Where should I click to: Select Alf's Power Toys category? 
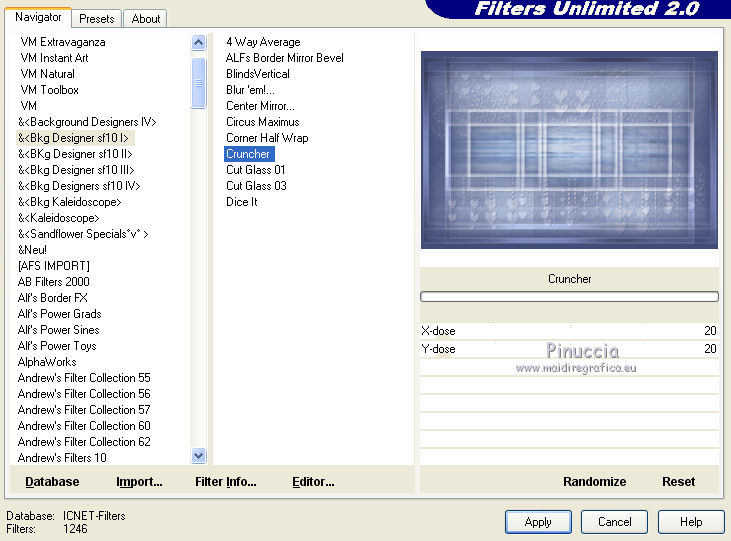point(57,346)
